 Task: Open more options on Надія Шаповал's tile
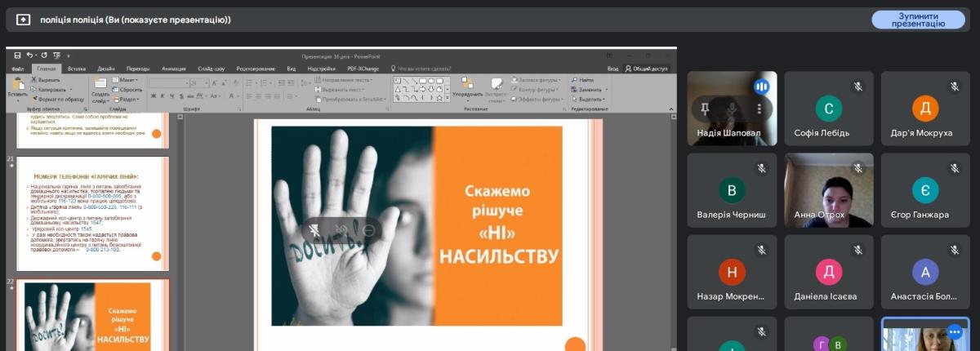click(759, 109)
